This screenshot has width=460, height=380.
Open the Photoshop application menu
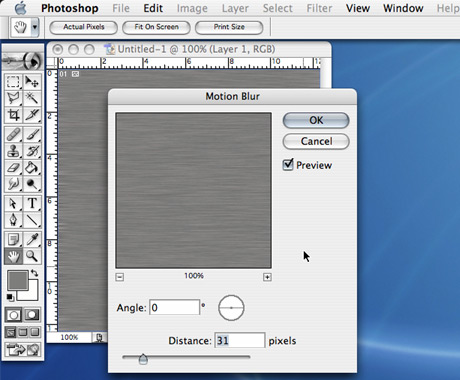(x=70, y=8)
